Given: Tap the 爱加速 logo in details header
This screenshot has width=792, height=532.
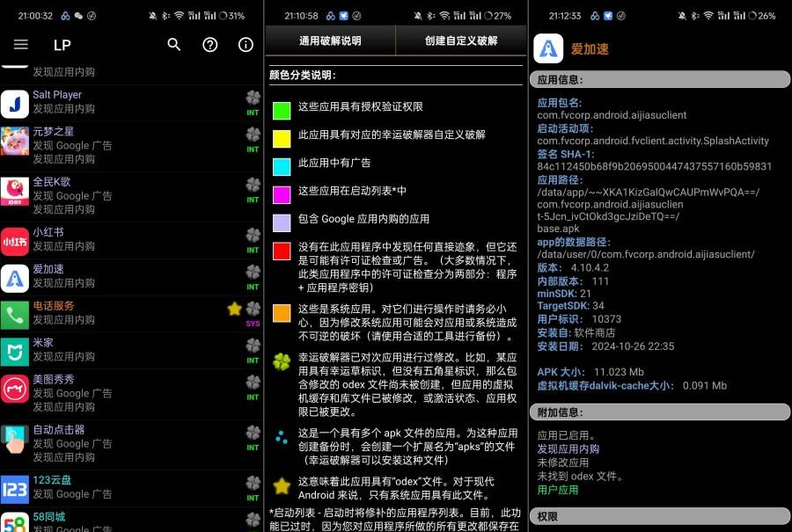Looking at the screenshot, I should (549, 50).
